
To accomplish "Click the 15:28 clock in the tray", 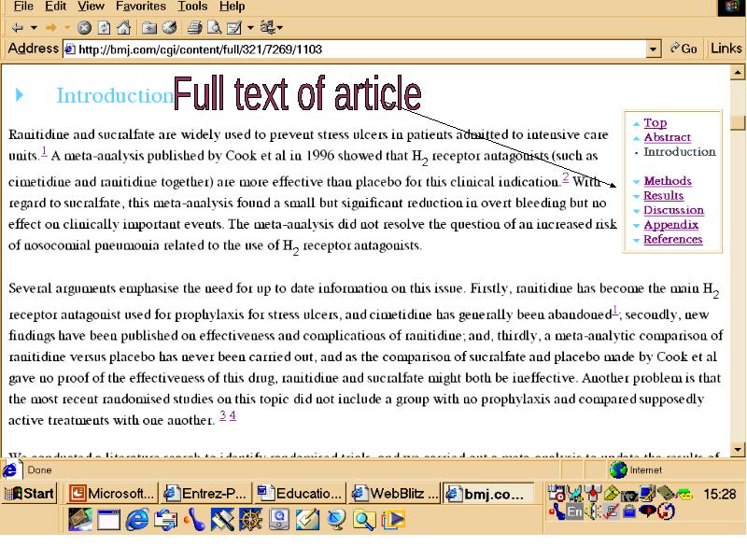I will point(719,495).
